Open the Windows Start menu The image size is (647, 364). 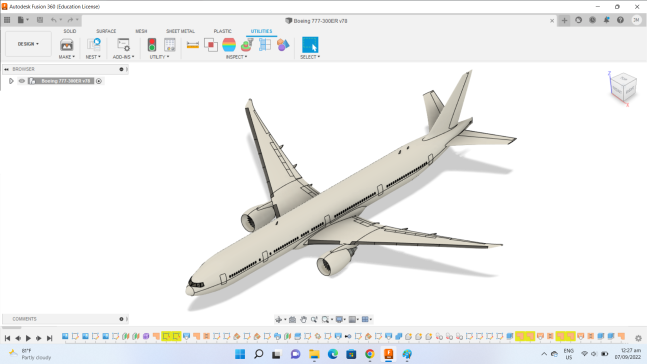tap(240, 354)
